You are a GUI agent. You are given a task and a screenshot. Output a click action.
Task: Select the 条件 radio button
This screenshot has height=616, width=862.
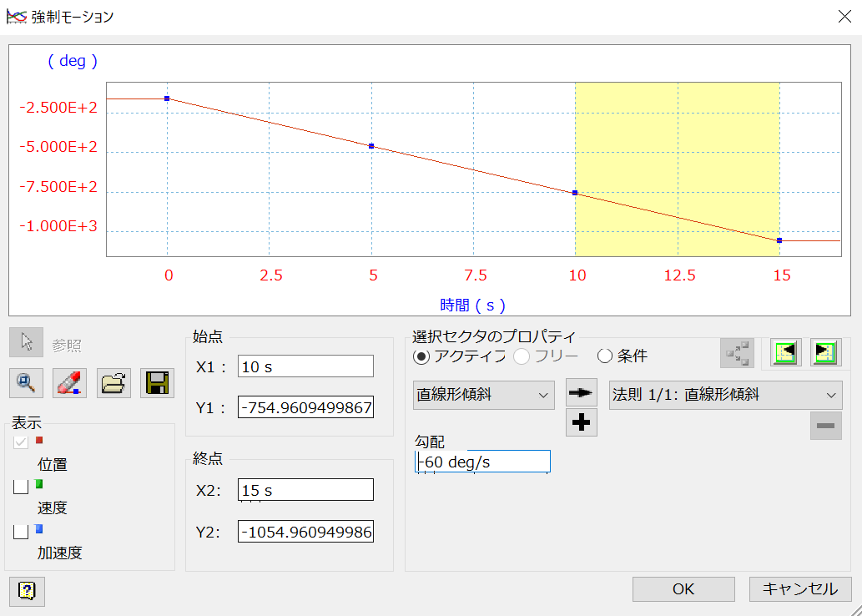[605, 356]
